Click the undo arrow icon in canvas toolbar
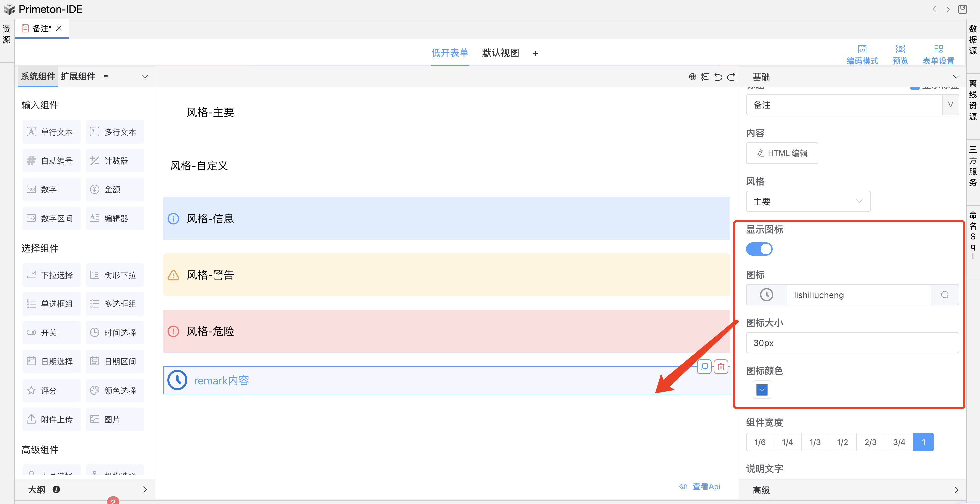Screen dimensions: 980x504 click(x=718, y=77)
